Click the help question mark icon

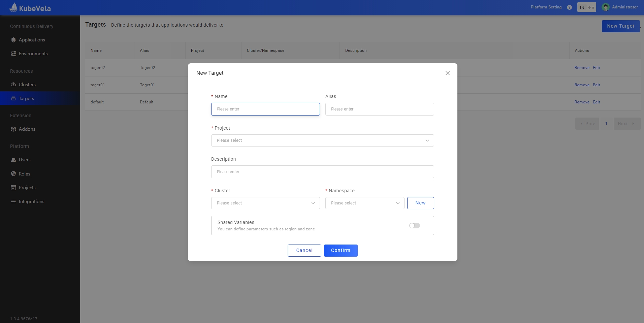tap(569, 7)
